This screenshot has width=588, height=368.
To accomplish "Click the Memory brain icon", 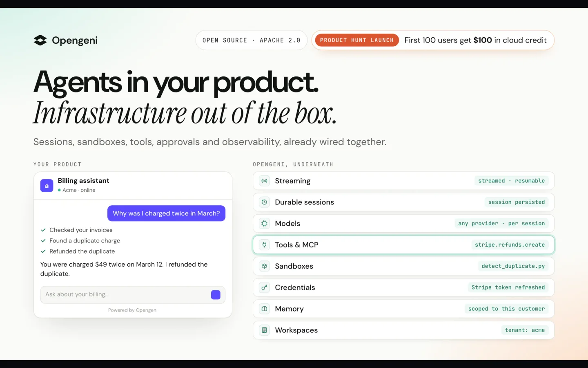I will (x=264, y=309).
